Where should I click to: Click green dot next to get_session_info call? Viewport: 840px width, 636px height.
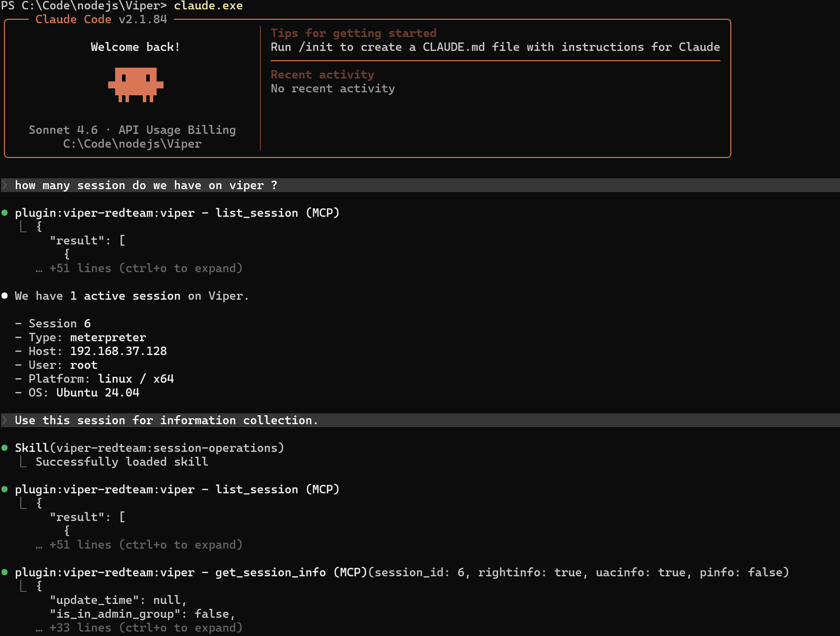(4, 572)
